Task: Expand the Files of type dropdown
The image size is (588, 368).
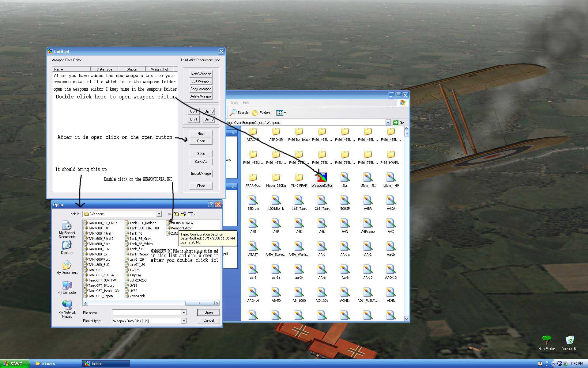Action: [184, 321]
